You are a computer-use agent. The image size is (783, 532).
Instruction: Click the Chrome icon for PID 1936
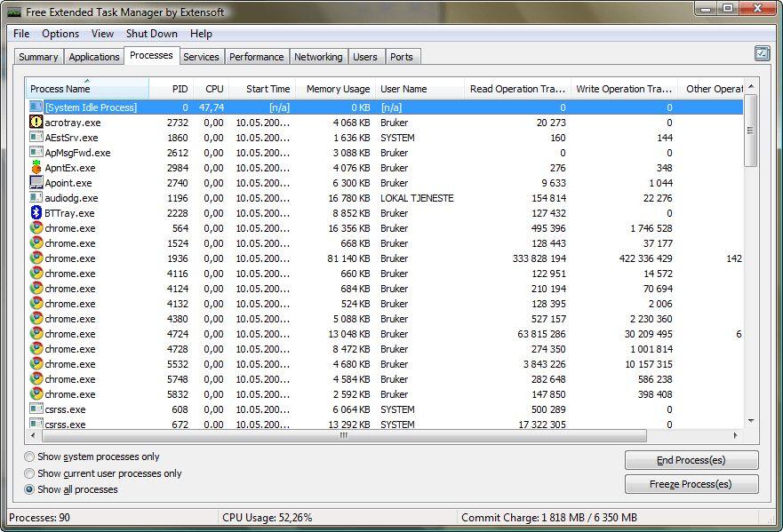click(36, 258)
